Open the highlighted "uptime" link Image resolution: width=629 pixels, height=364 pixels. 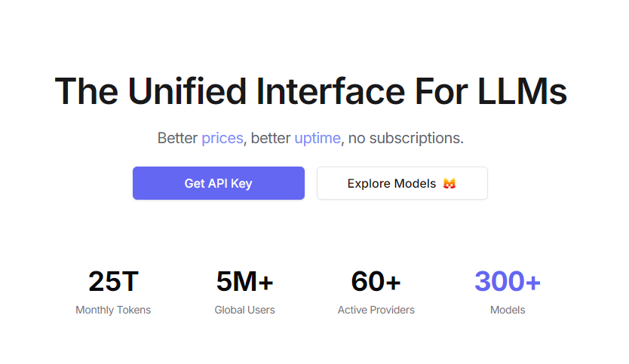[x=318, y=139]
